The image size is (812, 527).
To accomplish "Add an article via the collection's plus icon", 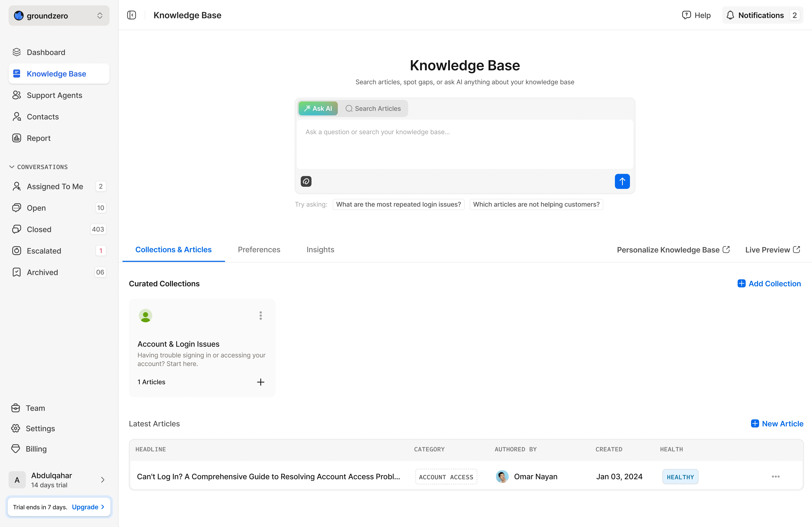I will coord(260,382).
